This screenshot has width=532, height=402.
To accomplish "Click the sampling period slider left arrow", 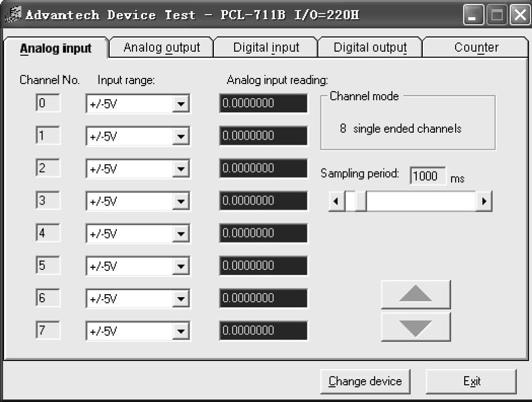I will [x=337, y=201].
